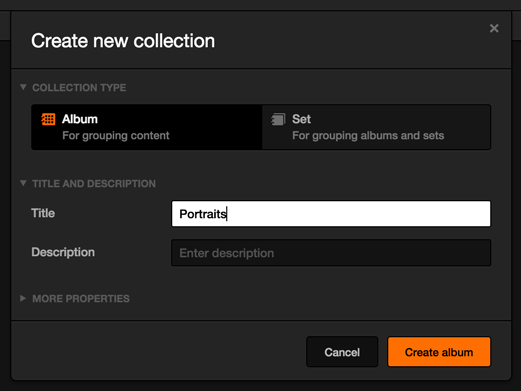The image size is (521, 391).
Task: Click the TITLE AND DESCRIPTION heading text
Action: (x=94, y=184)
